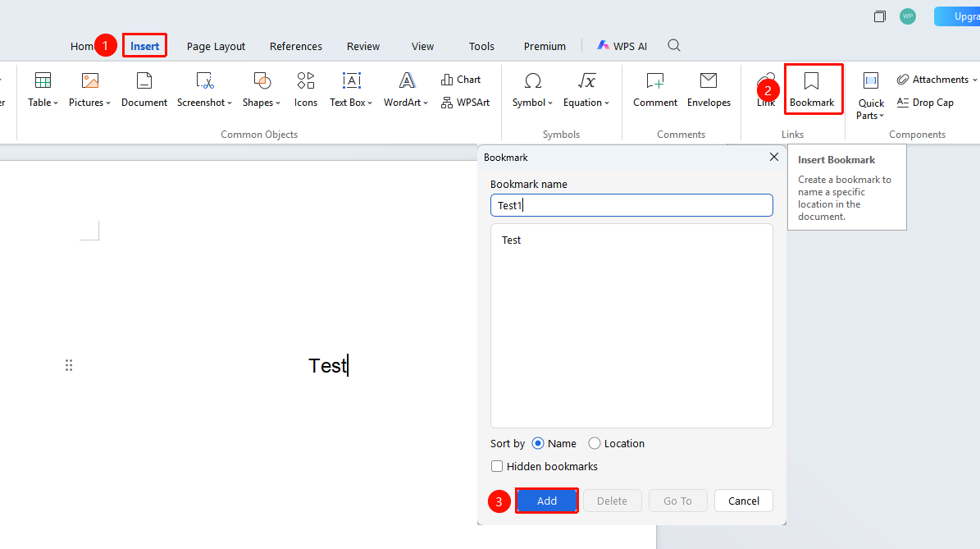
Task: Click the Bookmark ribbon button
Action: click(812, 89)
